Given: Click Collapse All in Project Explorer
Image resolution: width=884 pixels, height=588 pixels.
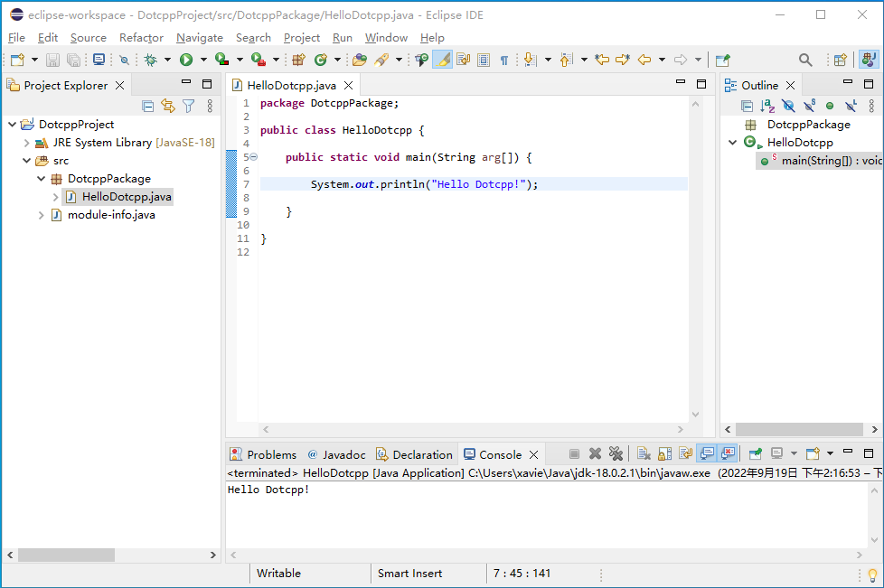Looking at the screenshot, I should (x=148, y=106).
